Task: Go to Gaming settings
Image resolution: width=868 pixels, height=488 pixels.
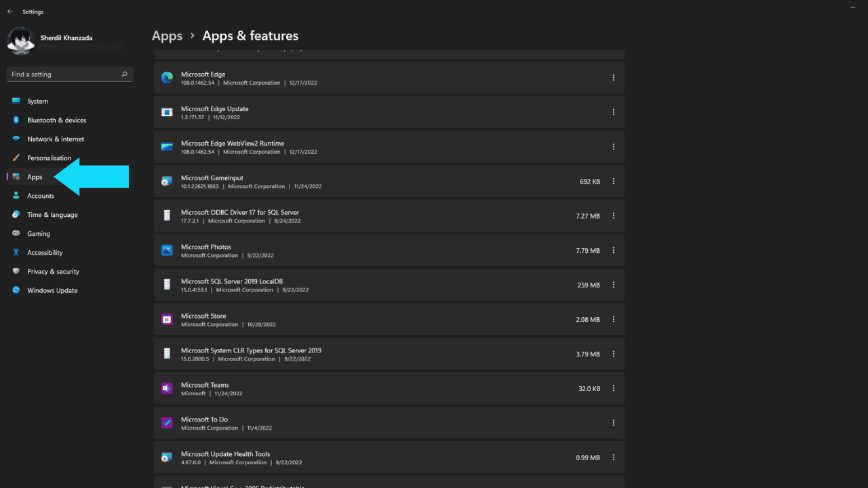Action: click(x=70, y=234)
